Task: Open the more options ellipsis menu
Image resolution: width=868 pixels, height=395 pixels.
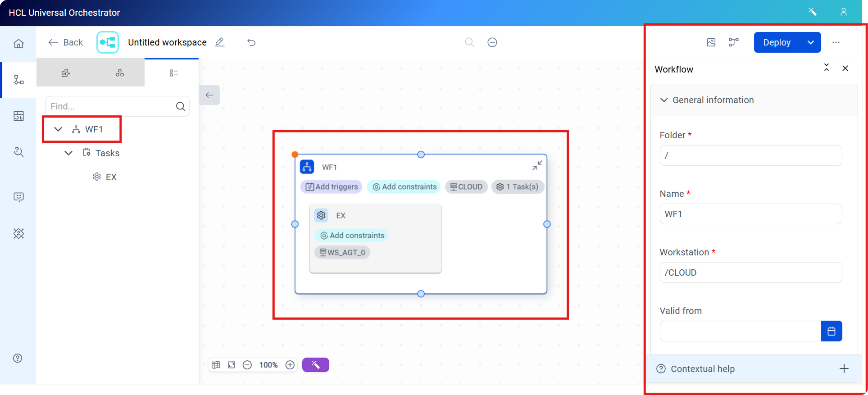Action: coord(836,42)
